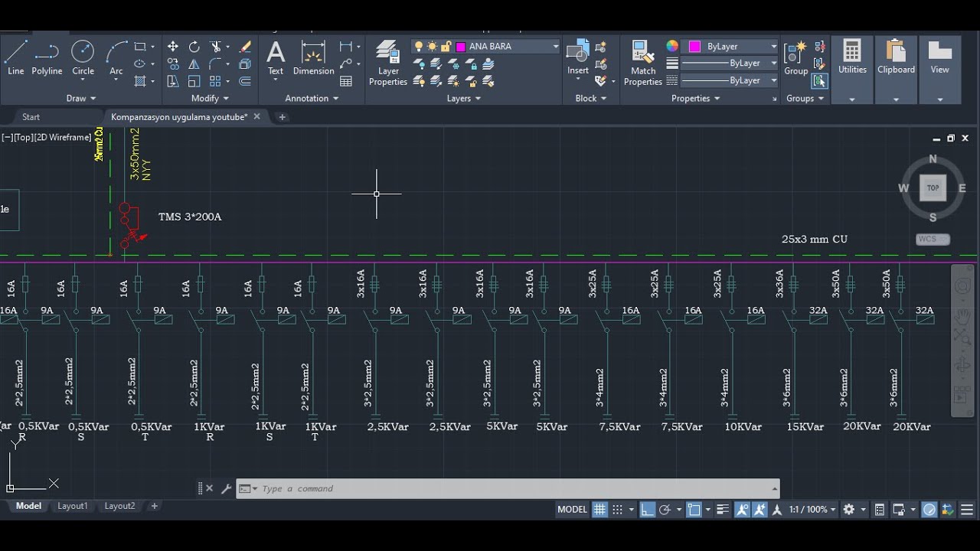Image resolution: width=980 pixels, height=551 pixels.
Task: Click the magenta ANA BARA layer color swatch
Action: tap(461, 47)
